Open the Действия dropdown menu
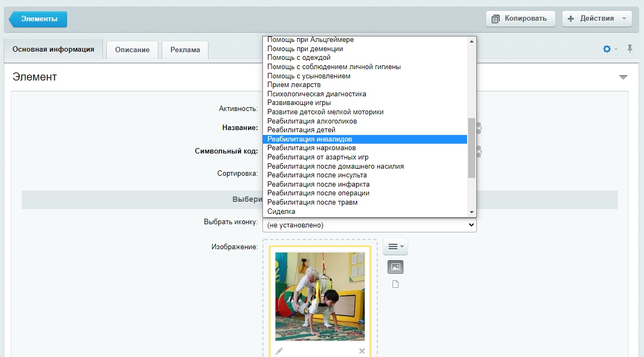Screen dimensions: 644x357 [597, 19]
